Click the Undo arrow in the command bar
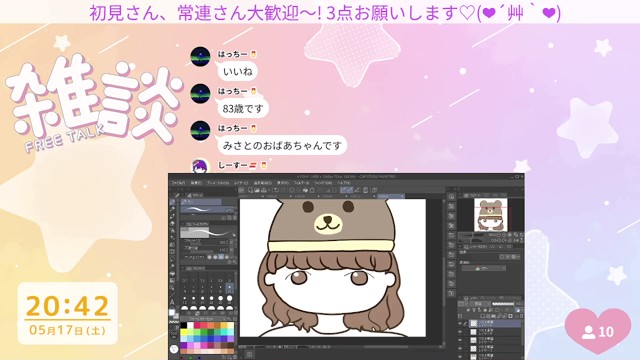640x360 pixels. pyautogui.click(x=276, y=190)
